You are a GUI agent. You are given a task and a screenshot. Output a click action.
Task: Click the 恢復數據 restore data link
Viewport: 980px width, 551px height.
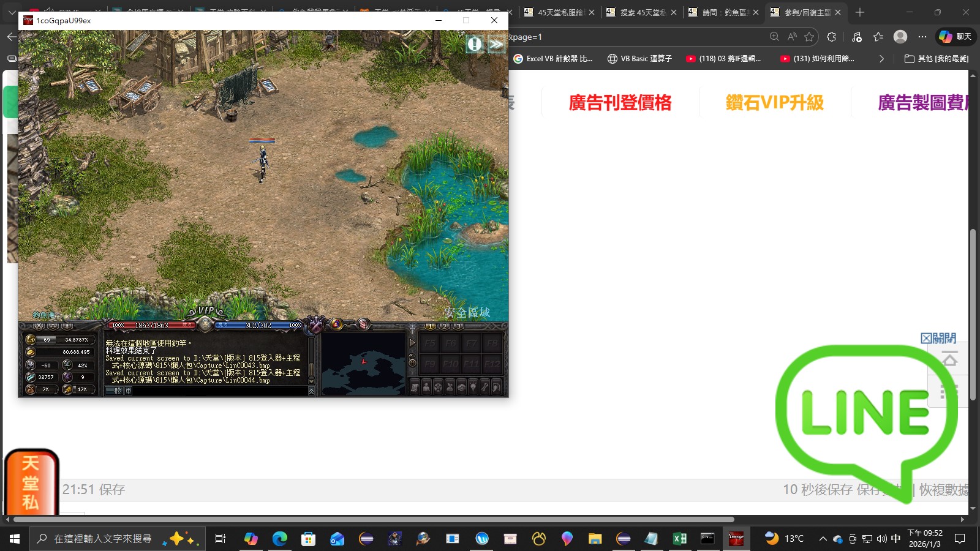pos(944,489)
